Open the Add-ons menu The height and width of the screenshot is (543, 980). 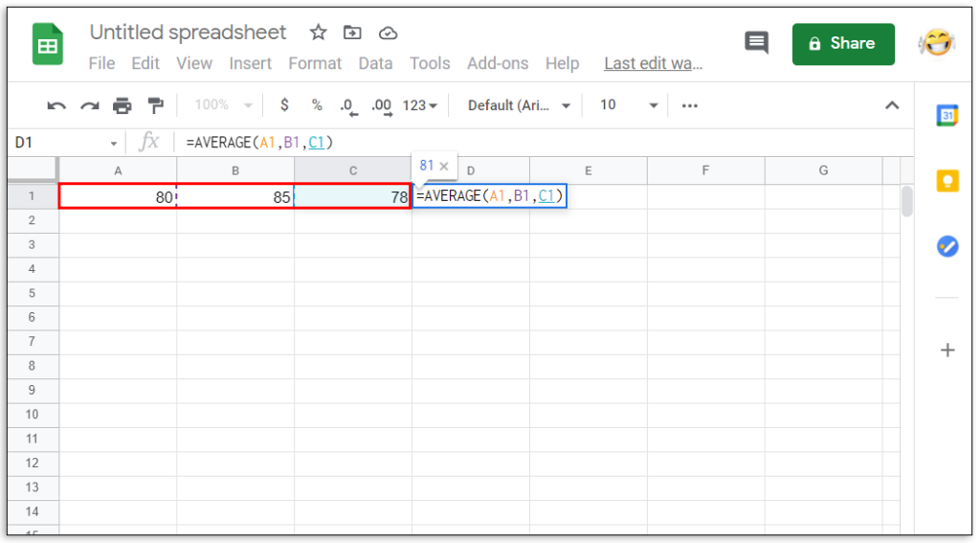(x=498, y=64)
